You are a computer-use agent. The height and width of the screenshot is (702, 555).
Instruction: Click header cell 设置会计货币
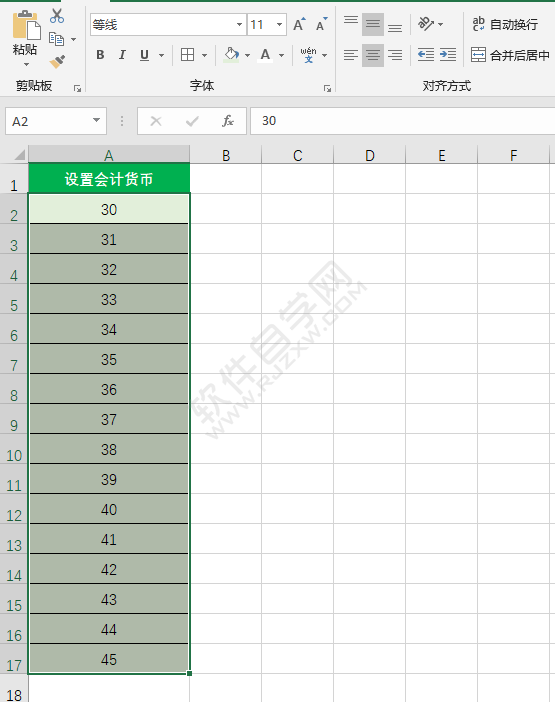(x=109, y=179)
